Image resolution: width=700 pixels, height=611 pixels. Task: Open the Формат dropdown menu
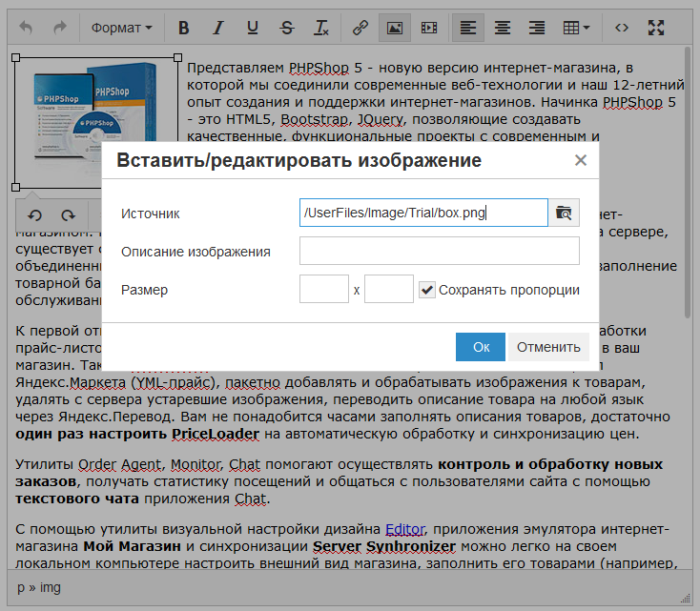(x=121, y=28)
